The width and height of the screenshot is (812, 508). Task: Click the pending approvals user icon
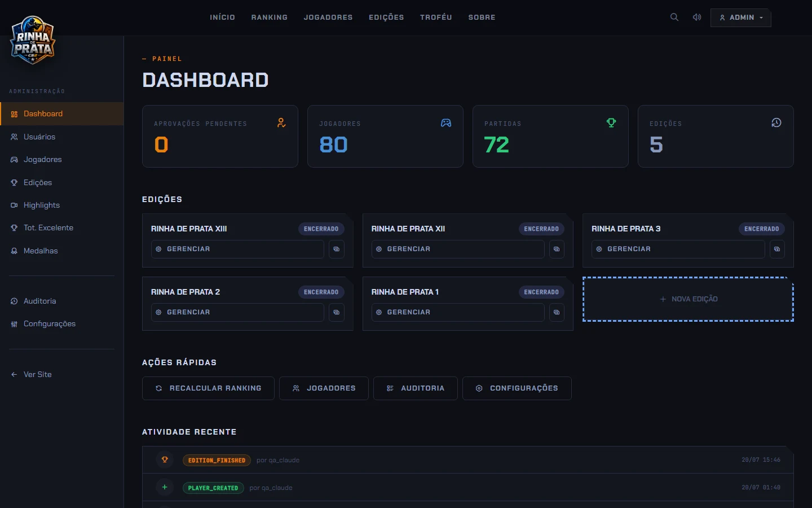coord(281,123)
